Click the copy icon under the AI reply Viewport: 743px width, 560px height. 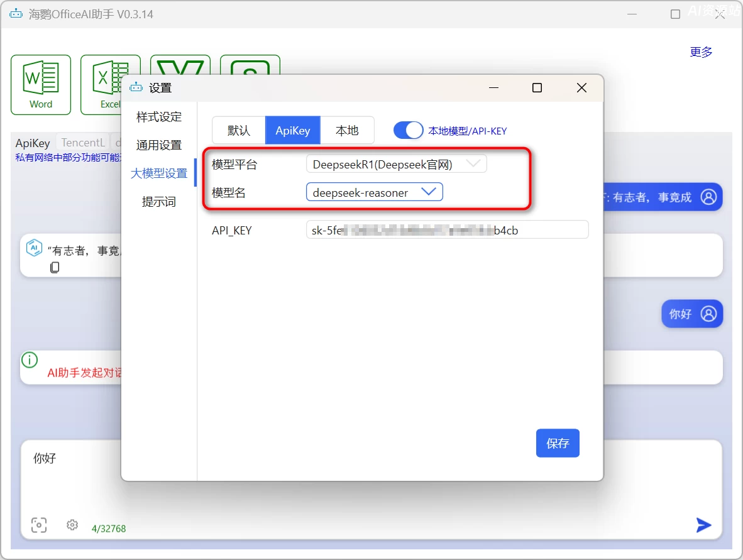(x=54, y=267)
